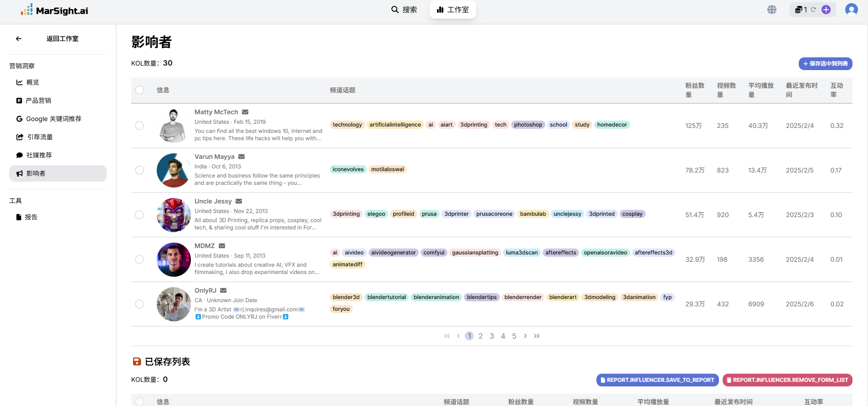Click the globe language icon
868x406 pixels.
point(771,10)
